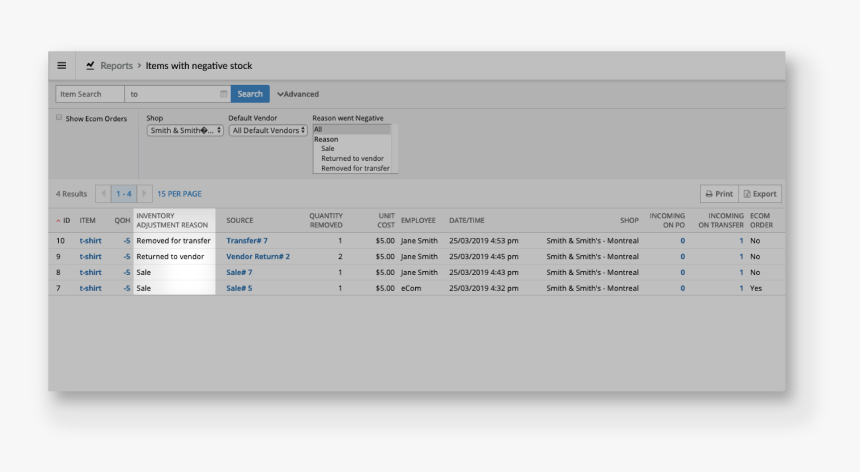
Task: Open the Transfer# 7 source link
Action: [246, 241]
